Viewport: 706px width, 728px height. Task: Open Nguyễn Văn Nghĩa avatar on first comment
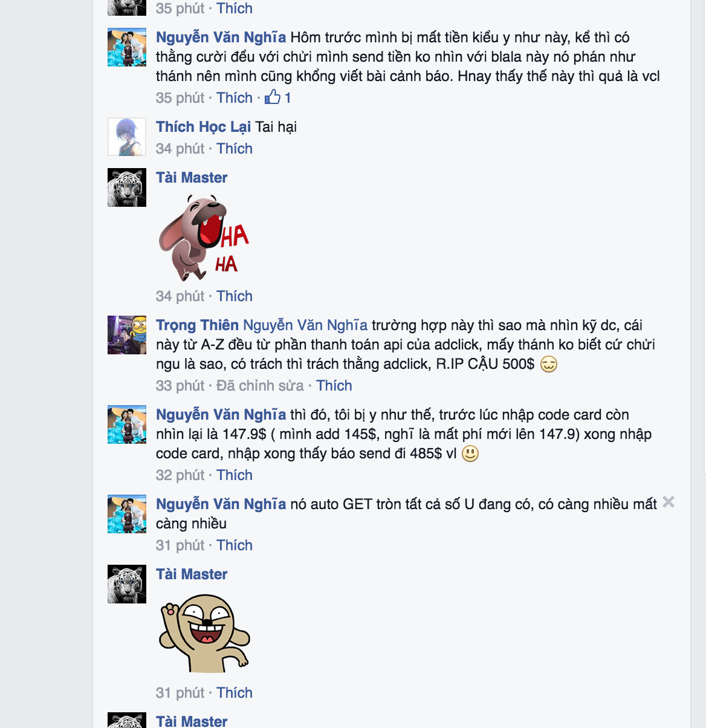(127, 47)
